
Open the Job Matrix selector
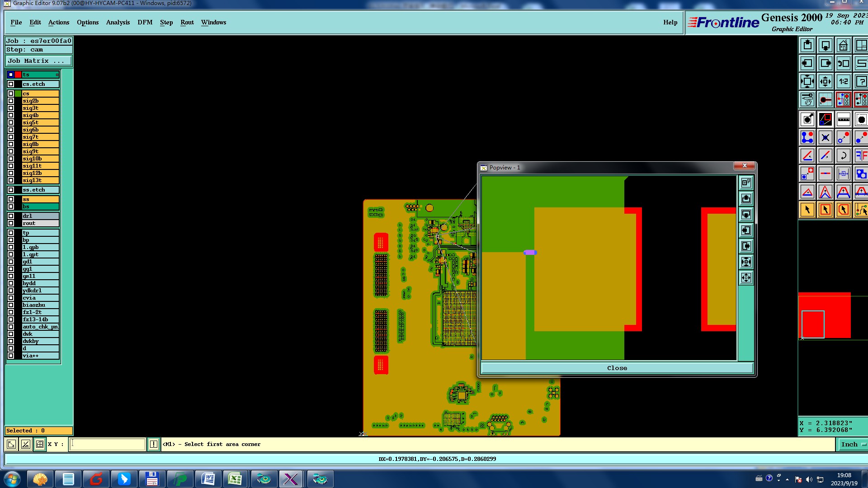coord(38,61)
